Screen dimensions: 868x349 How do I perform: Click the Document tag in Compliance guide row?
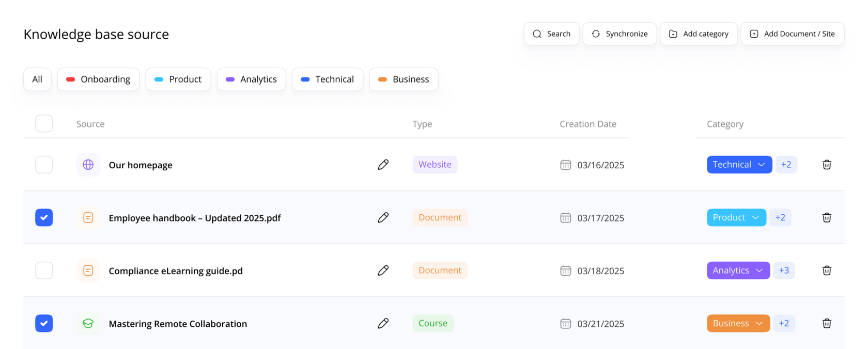coord(440,271)
